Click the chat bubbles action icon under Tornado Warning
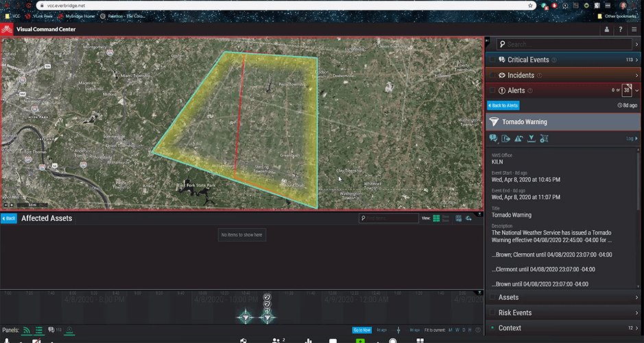This screenshot has width=644, height=343. point(493,139)
